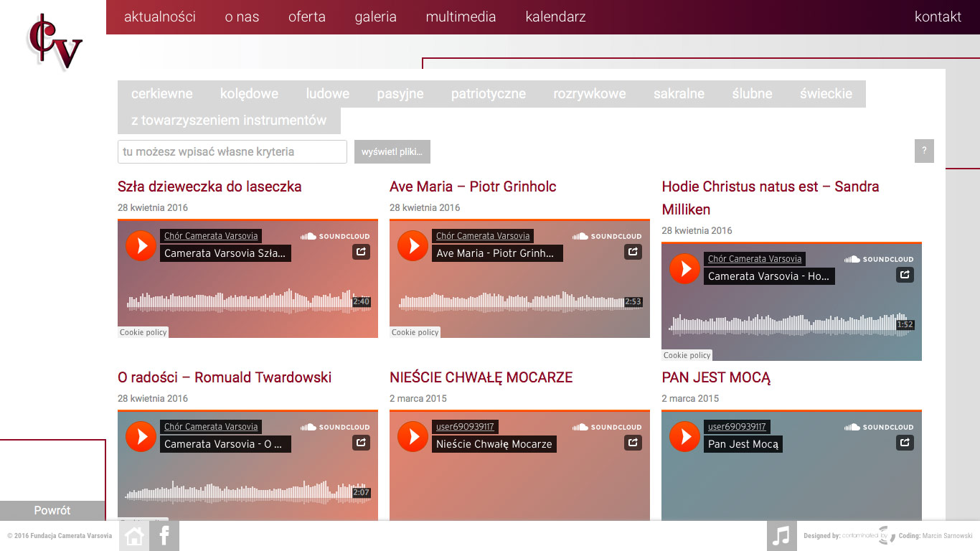The image size is (980, 551).
Task: Open the question mark help button
Action: tap(924, 151)
